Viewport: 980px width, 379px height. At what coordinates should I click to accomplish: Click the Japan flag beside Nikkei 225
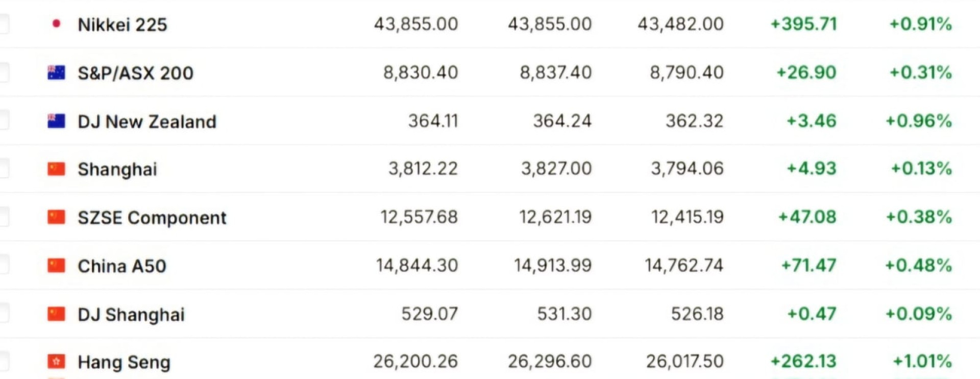tap(56, 23)
